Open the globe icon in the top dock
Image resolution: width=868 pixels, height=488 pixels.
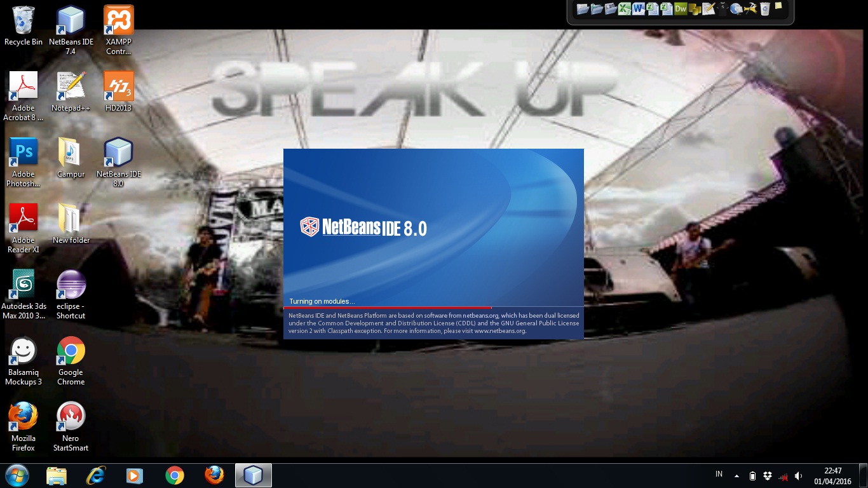pyautogui.click(x=736, y=9)
